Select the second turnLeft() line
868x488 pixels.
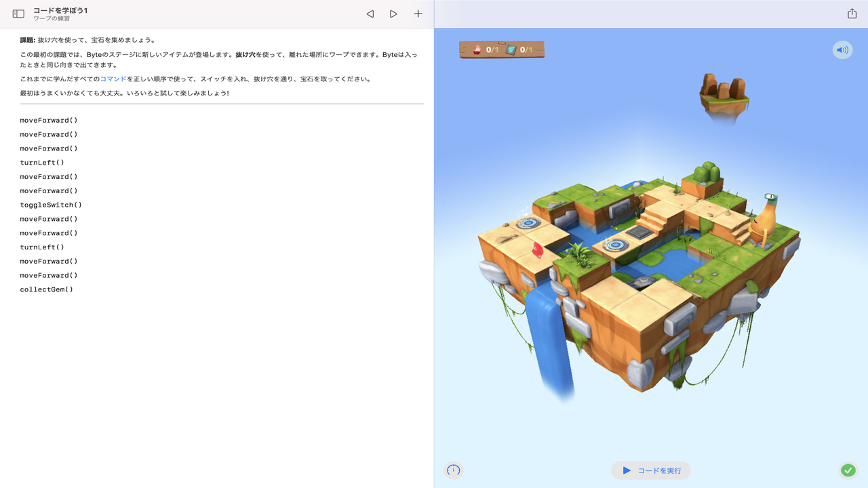coord(42,247)
